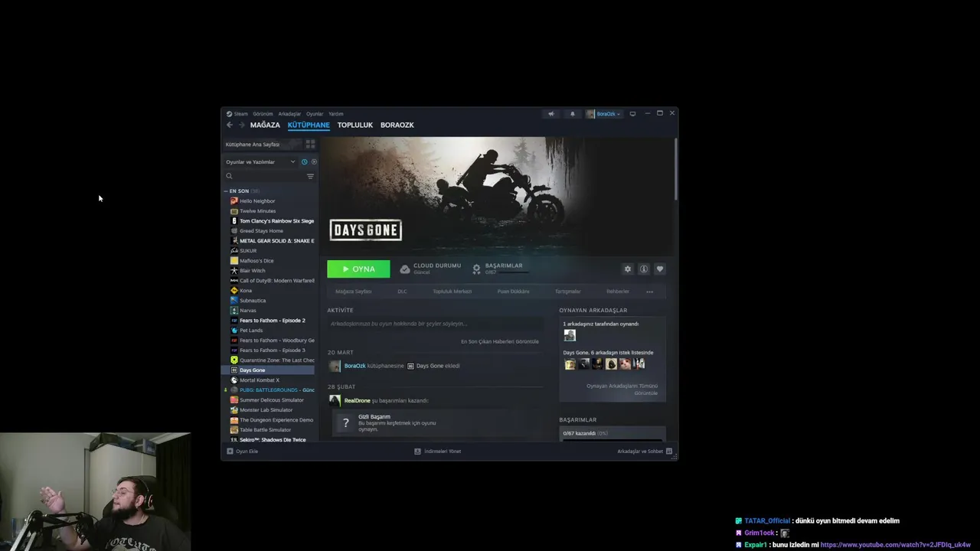View Oynayan Arkadaşların Tümünü Görüntüle

click(622, 390)
